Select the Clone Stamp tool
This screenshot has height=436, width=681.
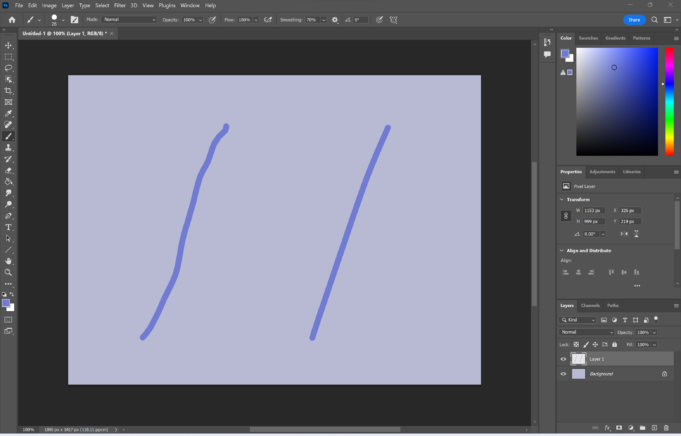click(8, 148)
